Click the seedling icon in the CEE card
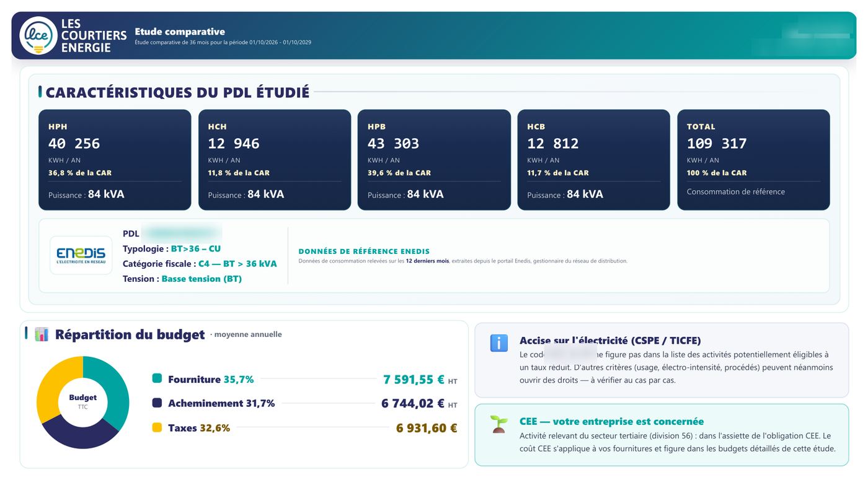The width and height of the screenshot is (868, 480). (x=498, y=424)
